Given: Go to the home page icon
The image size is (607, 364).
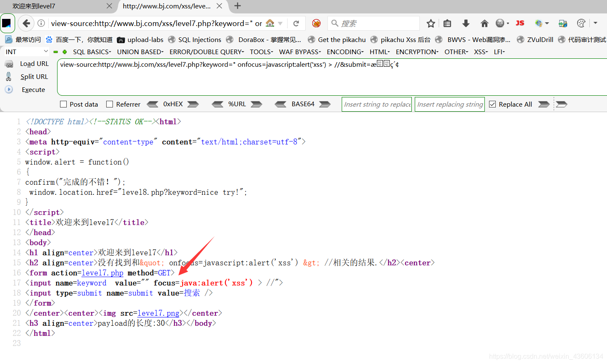Looking at the screenshot, I should 484,23.
